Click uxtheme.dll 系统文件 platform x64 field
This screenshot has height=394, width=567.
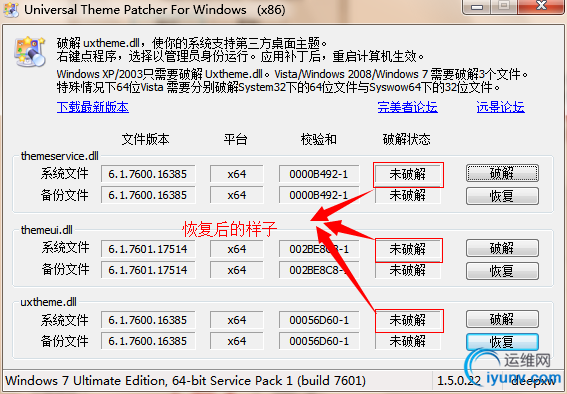point(237,320)
